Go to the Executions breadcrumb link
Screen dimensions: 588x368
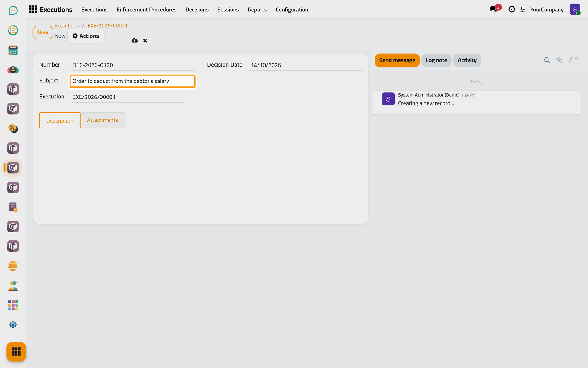tap(66, 25)
